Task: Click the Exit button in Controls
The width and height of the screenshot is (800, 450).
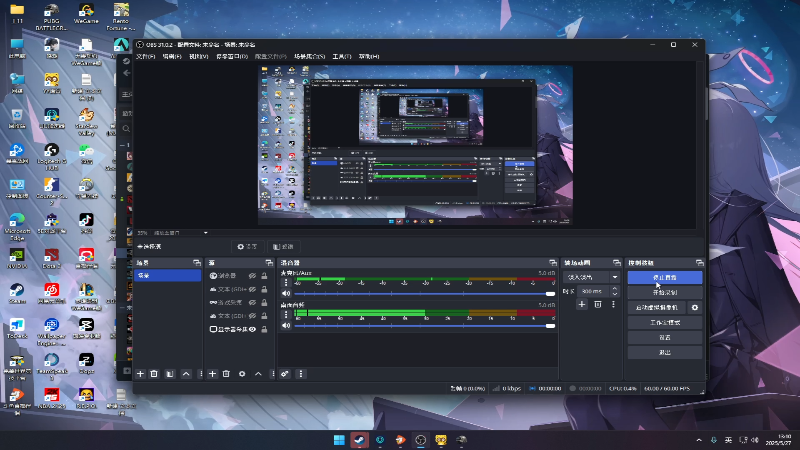Action: coord(665,353)
